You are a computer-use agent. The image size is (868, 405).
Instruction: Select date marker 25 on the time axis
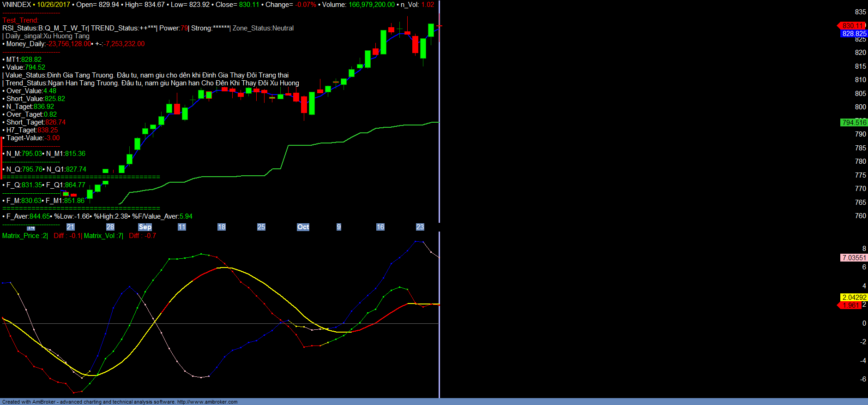point(261,227)
